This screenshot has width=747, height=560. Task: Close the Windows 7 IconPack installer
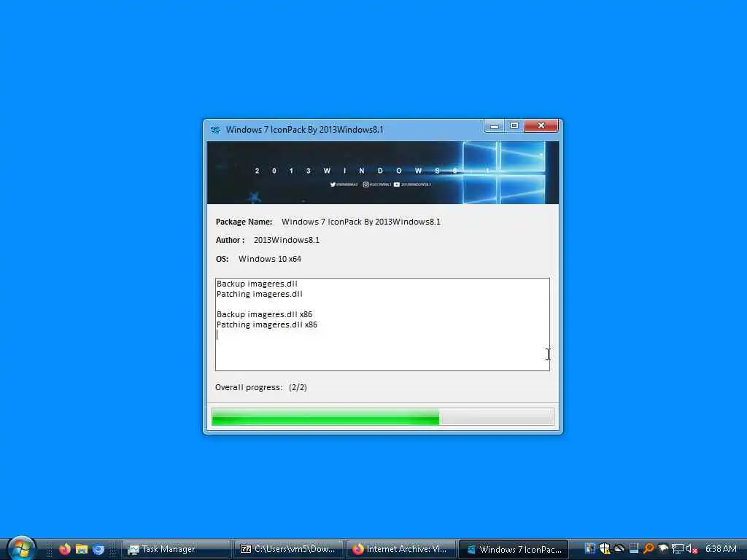pos(541,125)
